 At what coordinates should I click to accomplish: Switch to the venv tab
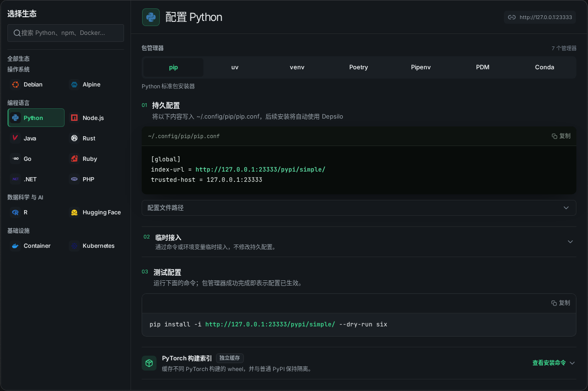(x=297, y=67)
